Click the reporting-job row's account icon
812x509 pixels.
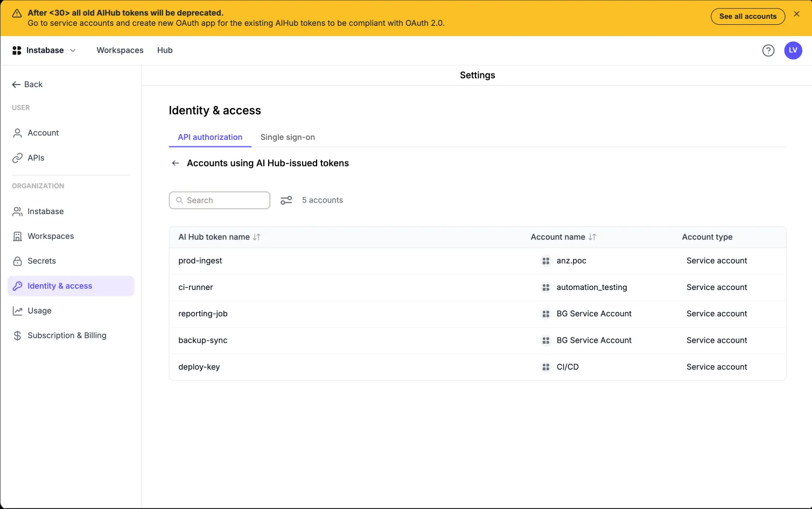click(545, 314)
